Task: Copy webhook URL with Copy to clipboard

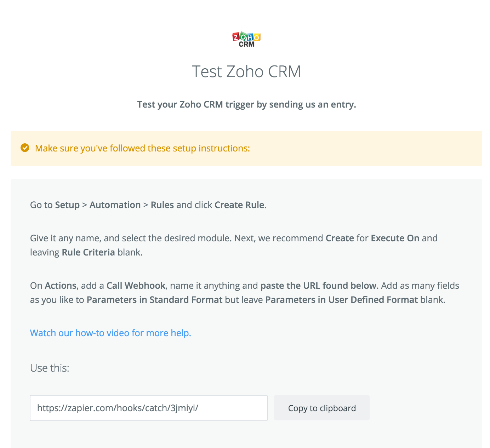Action: 322,408
